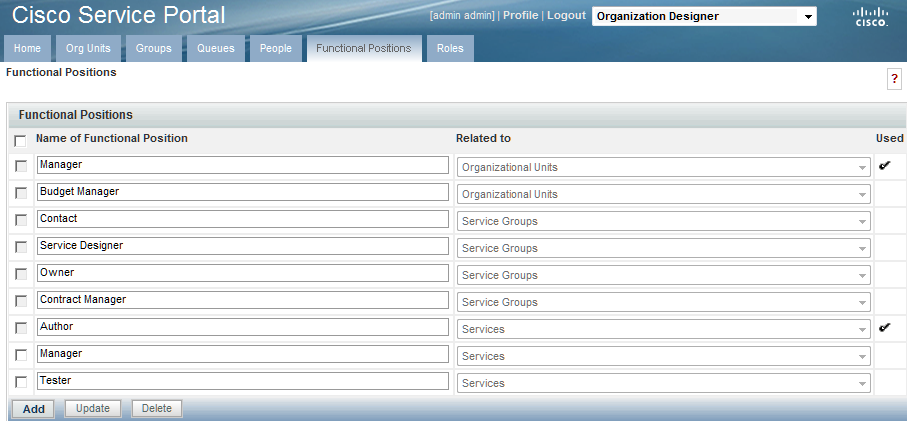Click the Used column header

point(890,138)
